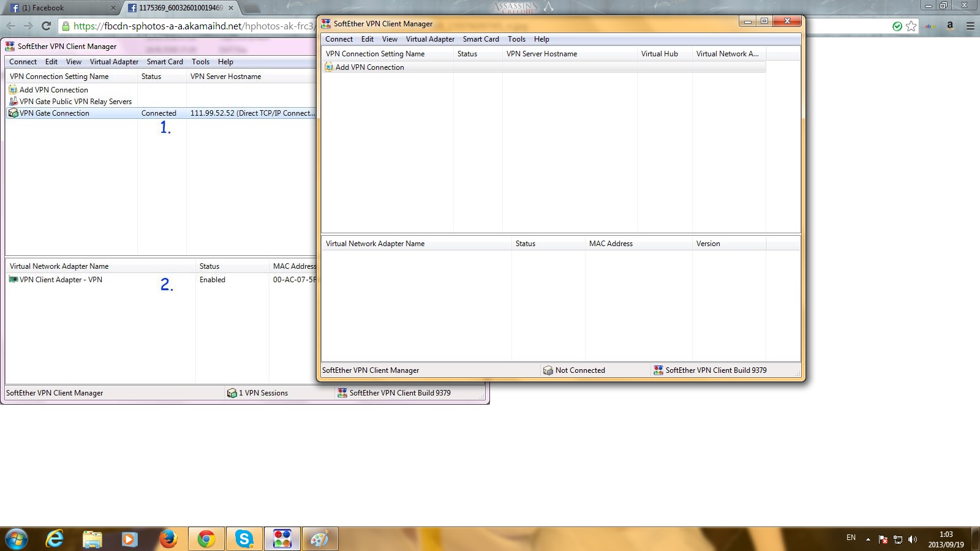980x551 pixels.
Task: Sort by VPN Server Hostname column in front window
Action: point(570,54)
